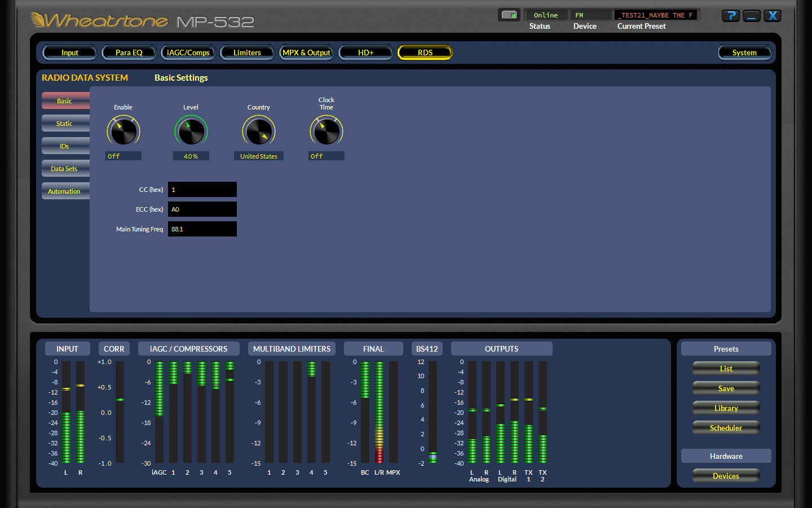Click the current preset name display

[x=656, y=15]
